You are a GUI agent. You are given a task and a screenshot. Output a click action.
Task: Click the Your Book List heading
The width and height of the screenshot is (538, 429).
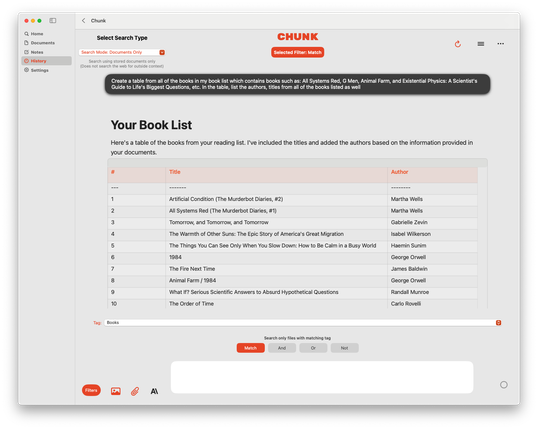(x=151, y=125)
